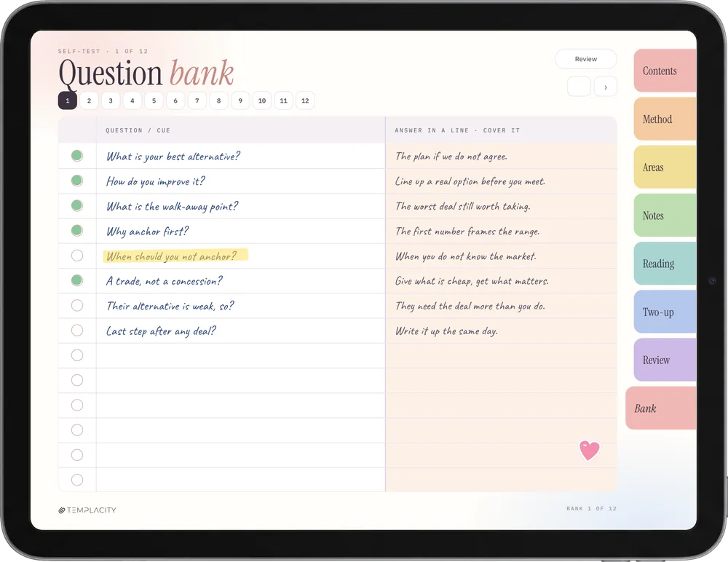The image size is (728, 562).
Task: Check the 'When should you not anchor?' circle
Action: [x=77, y=256]
